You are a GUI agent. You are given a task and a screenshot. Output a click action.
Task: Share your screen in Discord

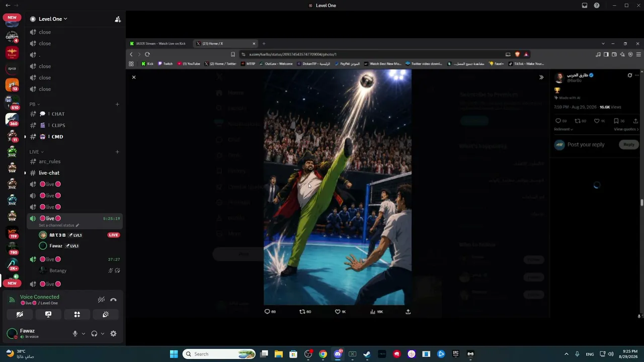(x=48, y=314)
